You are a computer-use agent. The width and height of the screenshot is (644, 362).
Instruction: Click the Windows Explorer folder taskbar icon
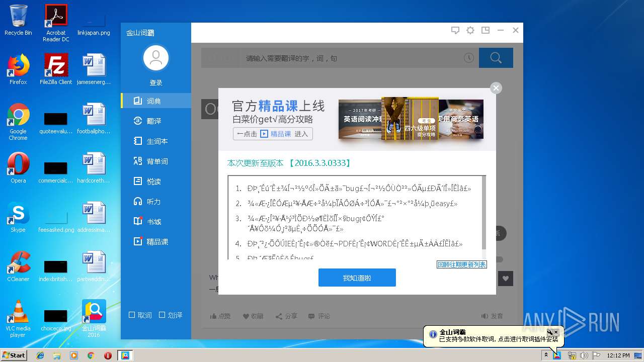pos(57,355)
